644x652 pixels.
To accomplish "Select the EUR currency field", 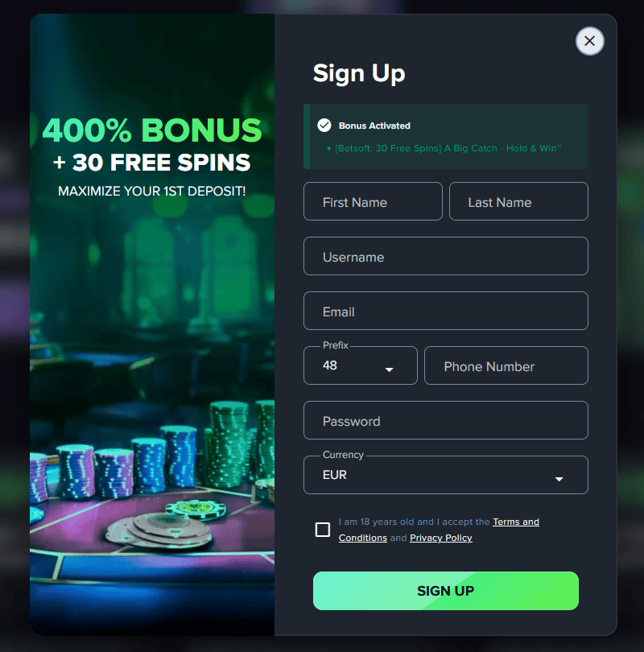I will 446,475.
